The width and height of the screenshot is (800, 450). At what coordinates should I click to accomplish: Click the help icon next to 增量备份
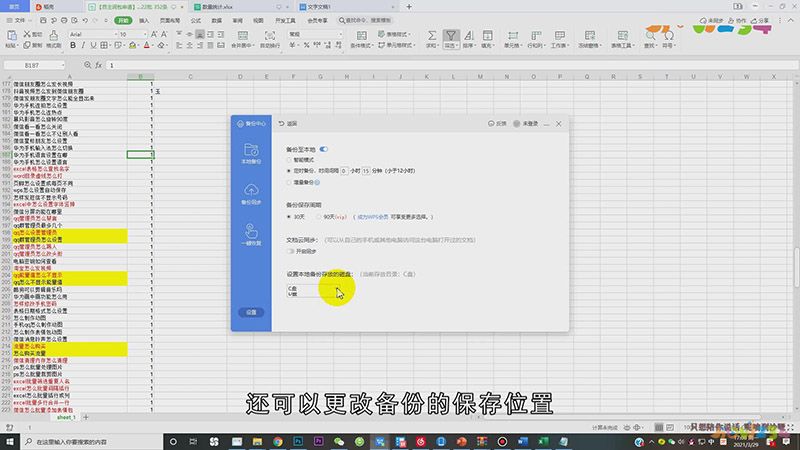click(317, 182)
